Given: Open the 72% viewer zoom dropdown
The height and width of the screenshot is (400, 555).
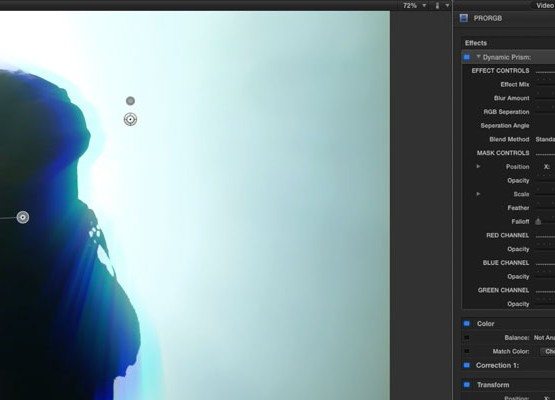Looking at the screenshot, I should point(414,5).
